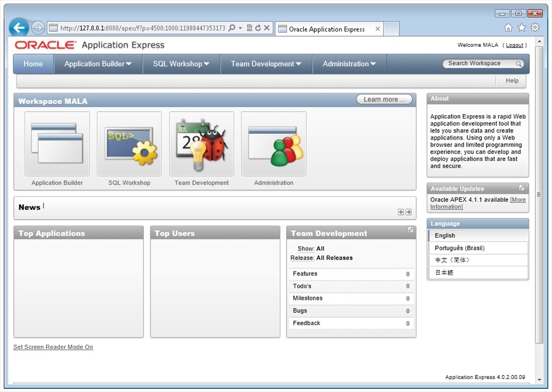Click Set Screen Reader Mode On link

coord(53,347)
